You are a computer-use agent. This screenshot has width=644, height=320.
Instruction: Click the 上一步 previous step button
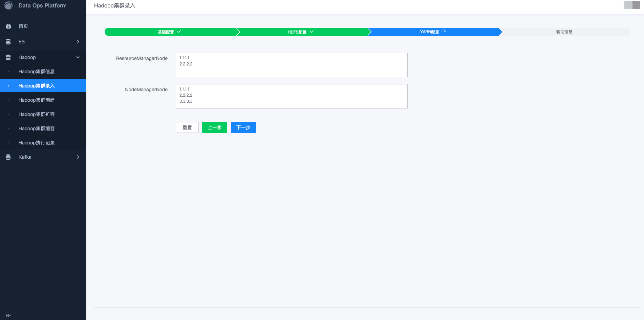(x=215, y=127)
